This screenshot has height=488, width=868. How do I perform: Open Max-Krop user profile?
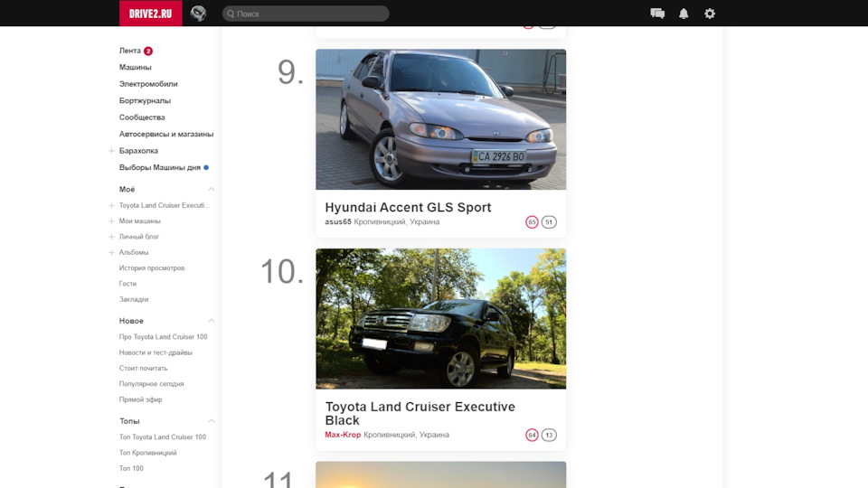tap(343, 435)
